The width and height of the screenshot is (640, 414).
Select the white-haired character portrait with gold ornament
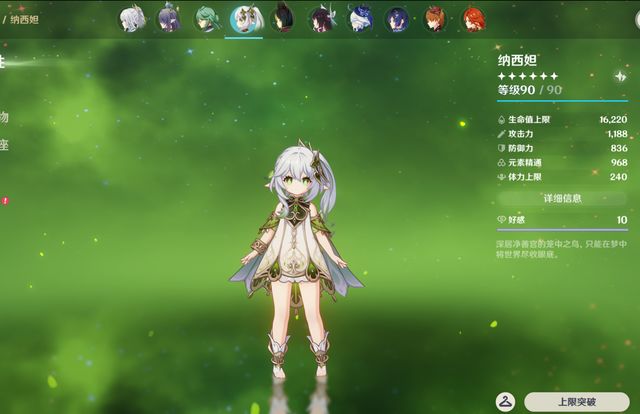pyautogui.click(x=132, y=19)
